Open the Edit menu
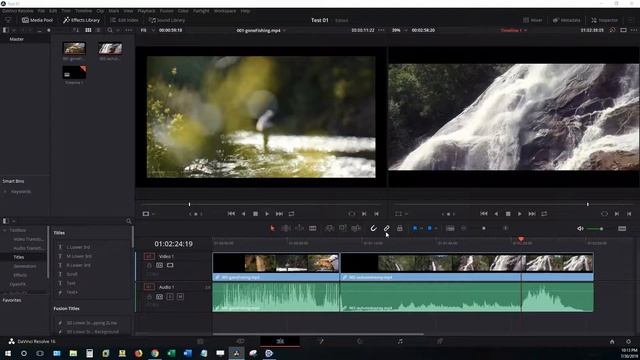This screenshot has height=360, width=640. (53, 11)
